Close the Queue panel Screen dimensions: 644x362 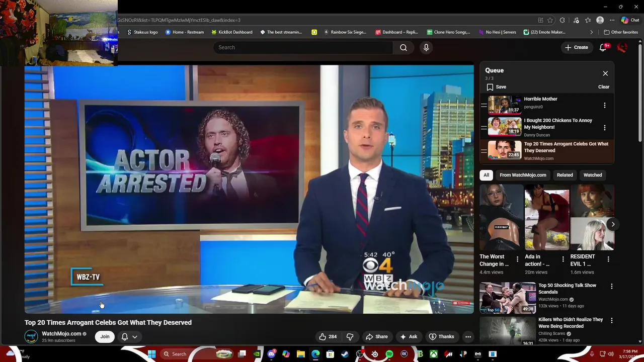[605, 73]
